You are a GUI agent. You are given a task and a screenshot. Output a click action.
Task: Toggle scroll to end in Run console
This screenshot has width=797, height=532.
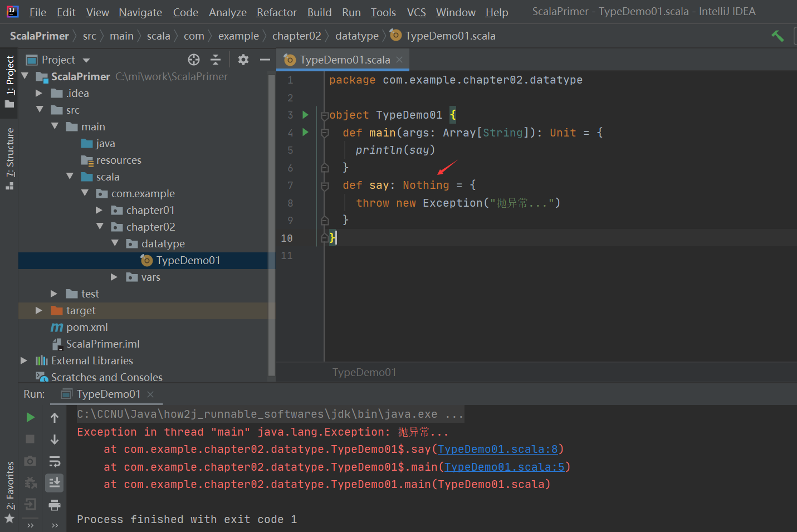(x=55, y=483)
